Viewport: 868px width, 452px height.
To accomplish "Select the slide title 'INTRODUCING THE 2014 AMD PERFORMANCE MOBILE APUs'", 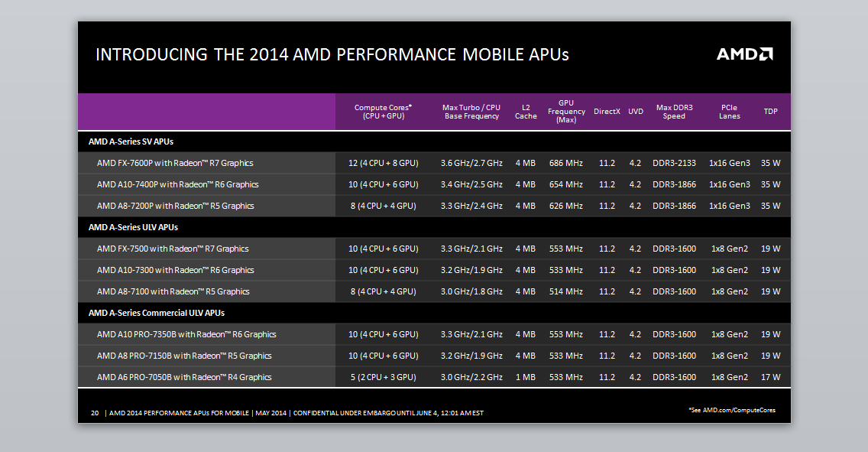I will [332, 54].
